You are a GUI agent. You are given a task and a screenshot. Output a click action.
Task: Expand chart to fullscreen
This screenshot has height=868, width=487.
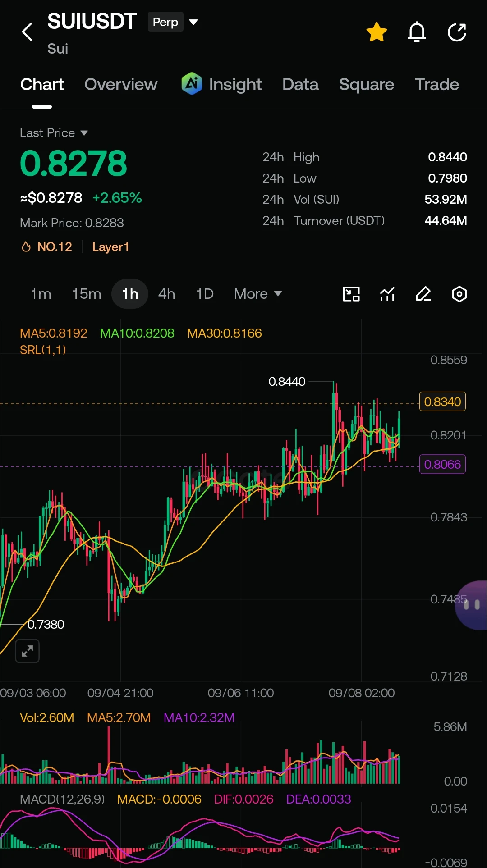click(x=28, y=651)
